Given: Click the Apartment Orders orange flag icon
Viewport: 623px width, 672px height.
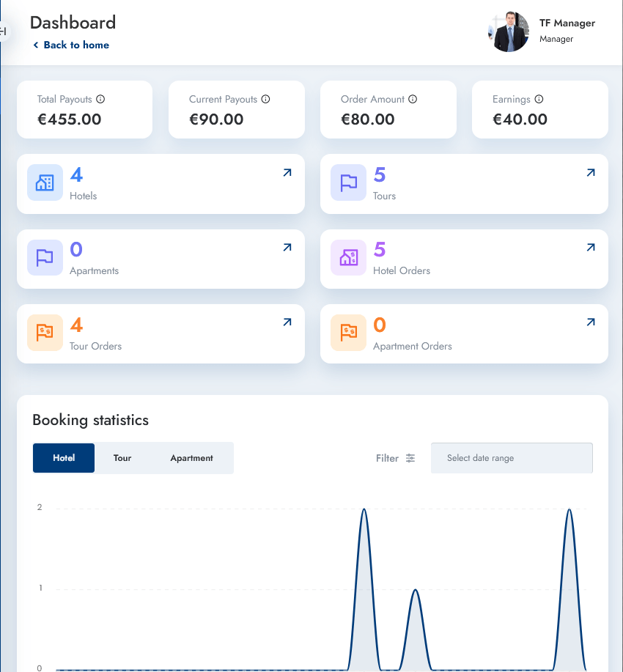Looking at the screenshot, I should (349, 333).
